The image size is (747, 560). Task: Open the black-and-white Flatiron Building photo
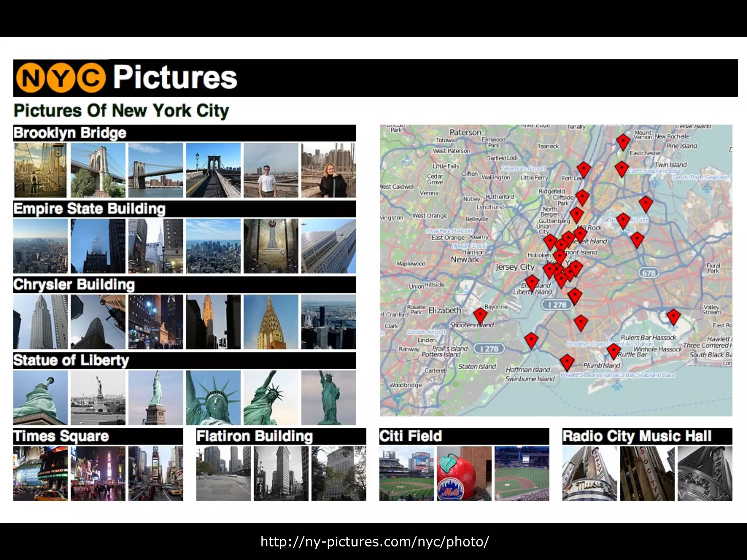(x=281, y=474)
